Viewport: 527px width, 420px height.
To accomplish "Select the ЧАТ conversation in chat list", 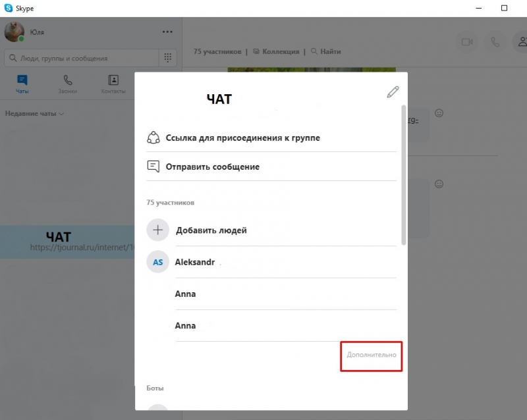I will pos(67,242).
